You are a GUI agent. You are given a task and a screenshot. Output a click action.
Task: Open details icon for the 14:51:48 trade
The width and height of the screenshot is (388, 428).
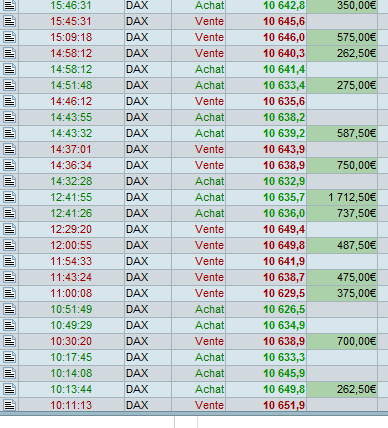point(9,85)
